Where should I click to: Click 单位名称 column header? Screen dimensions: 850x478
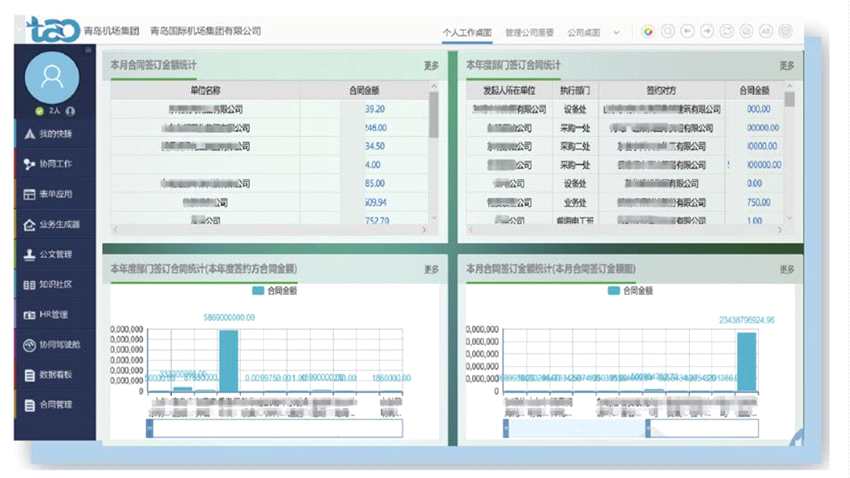[x=205, y=91]
